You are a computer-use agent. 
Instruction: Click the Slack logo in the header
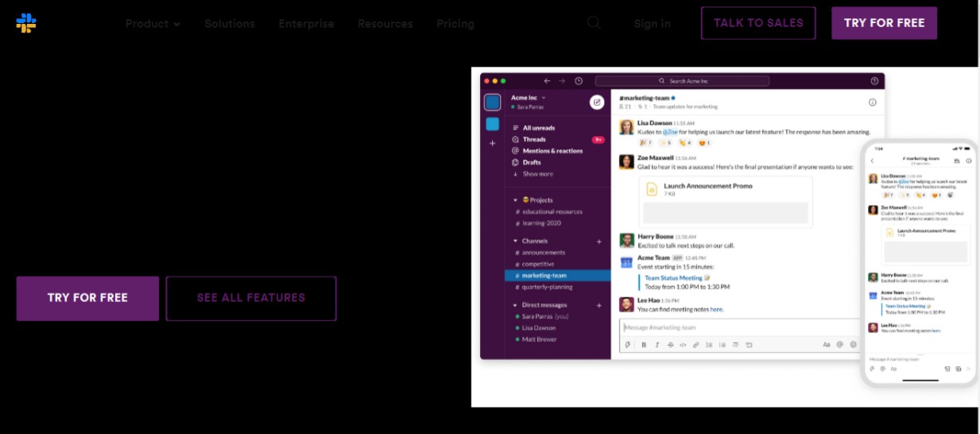point(26,23)
